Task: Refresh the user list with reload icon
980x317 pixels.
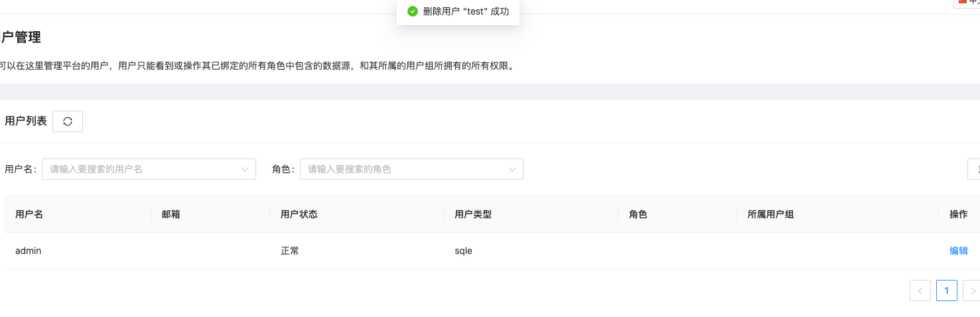Action: pyautogui.click(x=68, y=121)
